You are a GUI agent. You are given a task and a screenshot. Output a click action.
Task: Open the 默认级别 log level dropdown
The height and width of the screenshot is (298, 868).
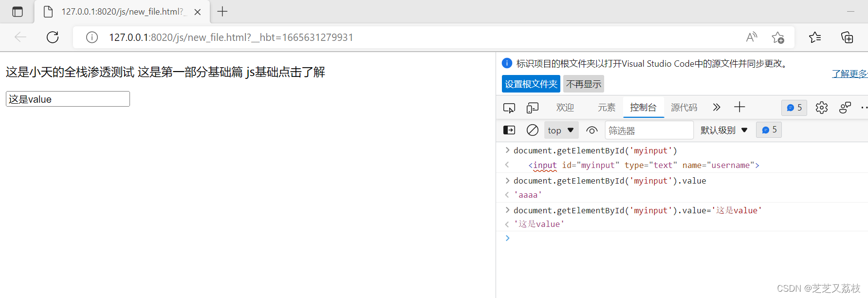pyautogui.click(x=724, y=130)
